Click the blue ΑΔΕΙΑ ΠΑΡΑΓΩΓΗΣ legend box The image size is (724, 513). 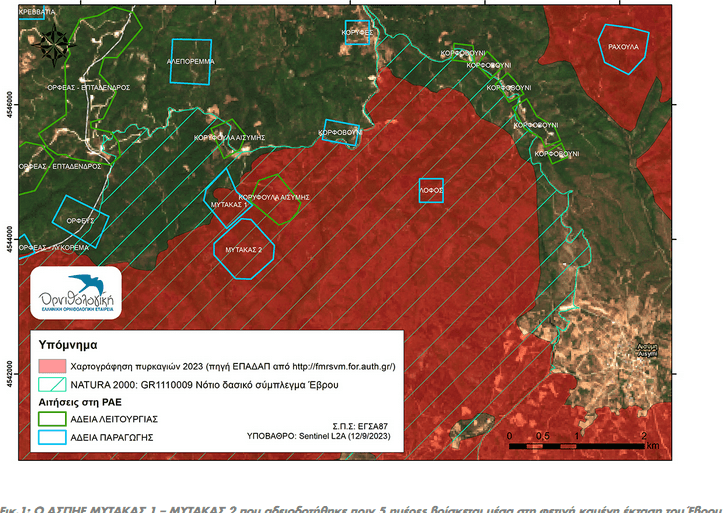(51, 438)
